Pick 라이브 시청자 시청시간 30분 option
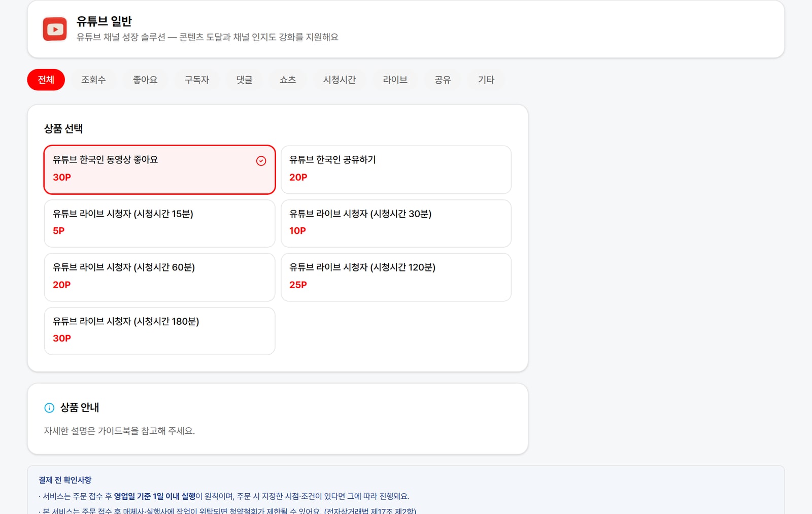This screenshot has width=812, height=514. tap(396, 223)
